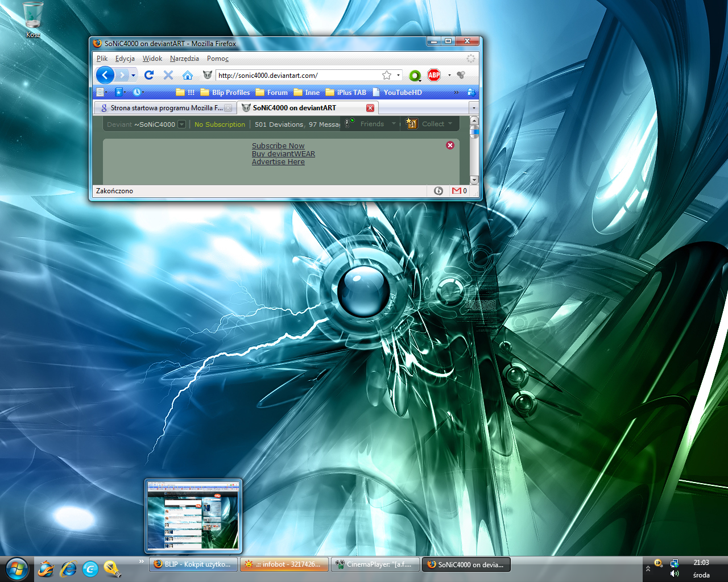Open the Pomoc menu
This screenshot has height=582, width=728.
(218, 59)
